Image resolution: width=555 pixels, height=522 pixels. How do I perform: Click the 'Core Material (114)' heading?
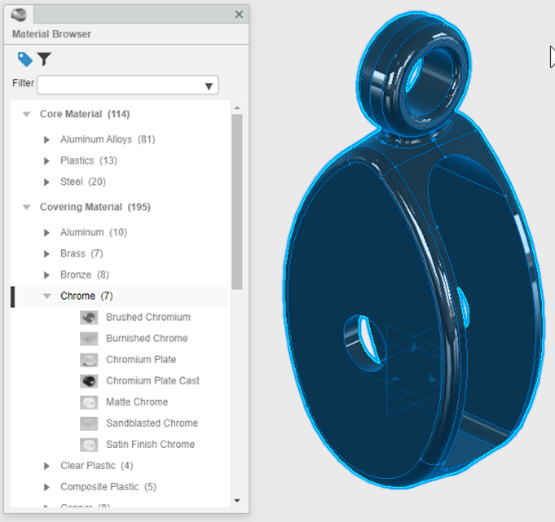pos(85,114)
